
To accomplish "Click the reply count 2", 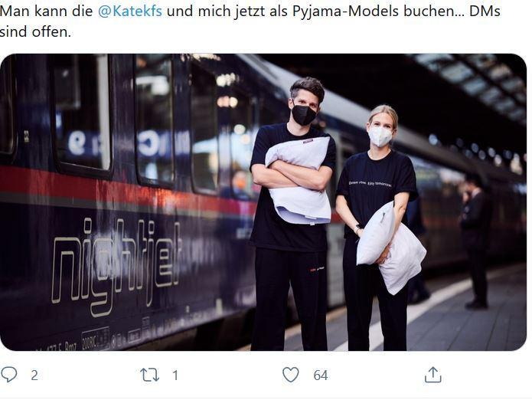I will click(34, 375).
